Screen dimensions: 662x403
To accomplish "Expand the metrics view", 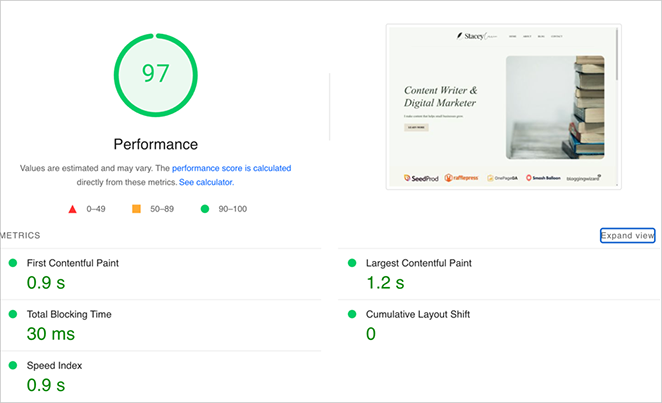I will [627, 236].
